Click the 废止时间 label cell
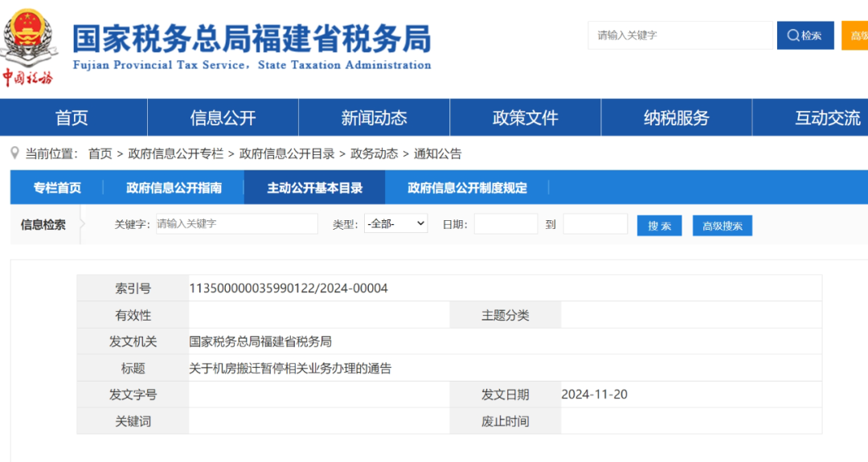868x462 pixels. tap(505, 421)
